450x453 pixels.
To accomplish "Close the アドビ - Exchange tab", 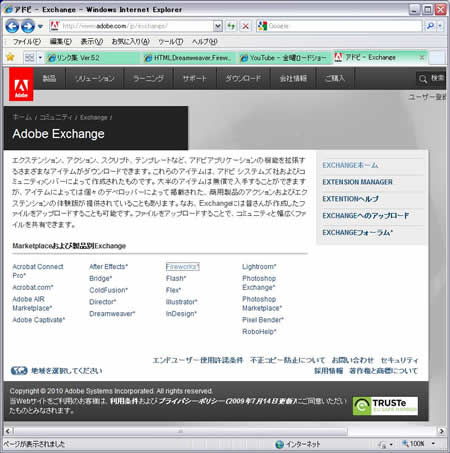I will pos(422,58).
